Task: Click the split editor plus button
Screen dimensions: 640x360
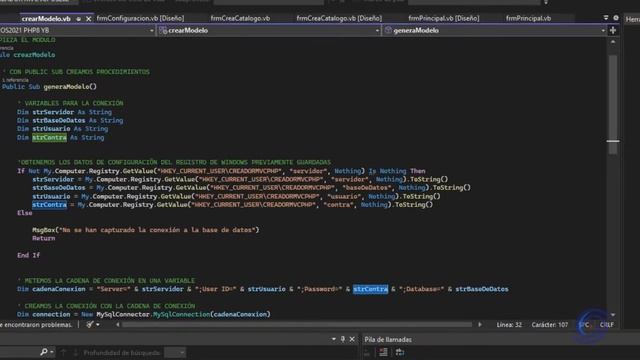Action: (613, 30)
